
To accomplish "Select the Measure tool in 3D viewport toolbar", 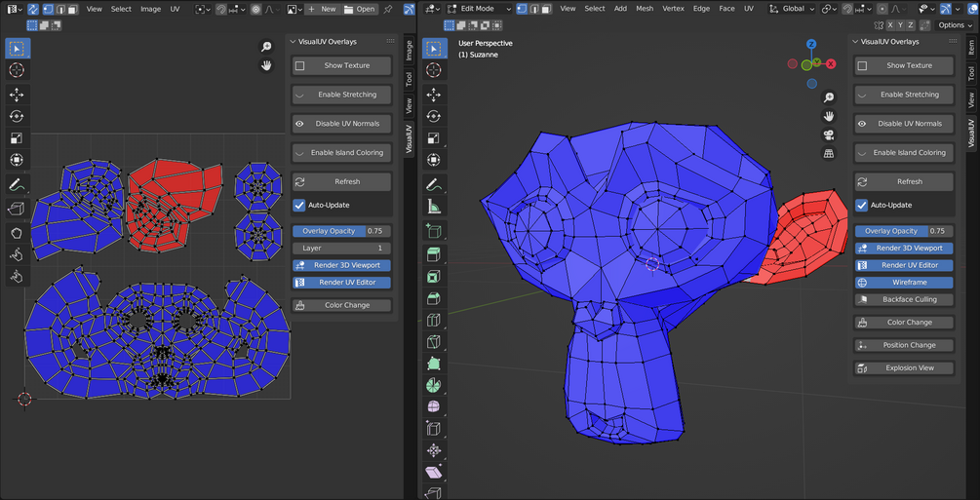I will point(434,206).
